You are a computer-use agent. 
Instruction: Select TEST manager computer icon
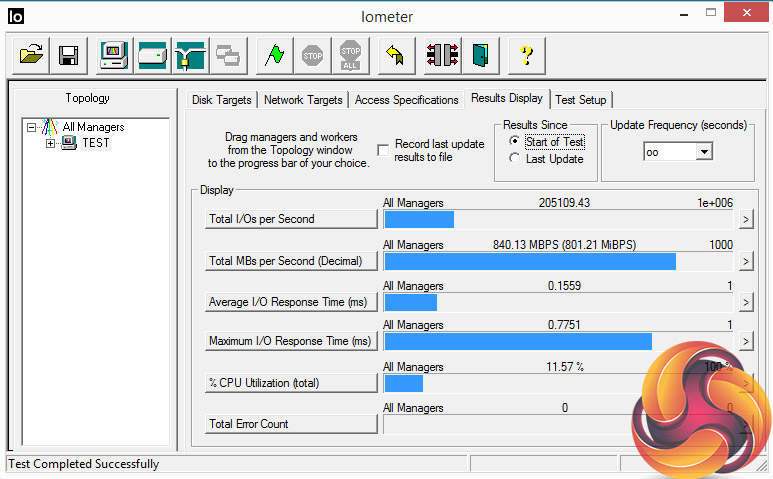(69, 143)
